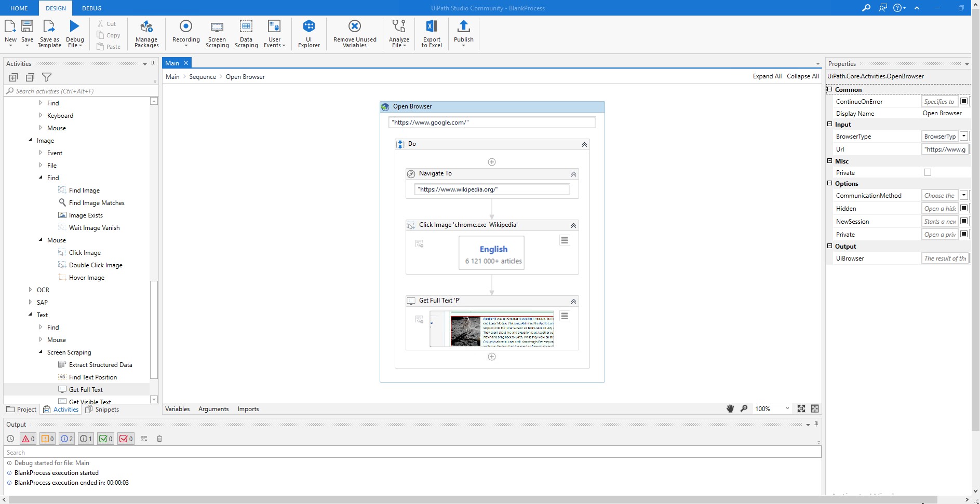Collapse Screen Scraping tree node
This screenshot has width=980, height=504.
point(41,352)
